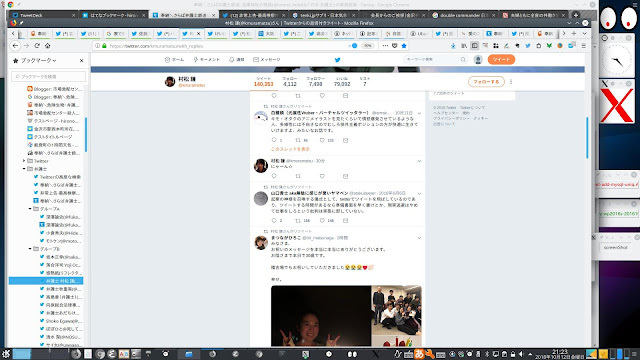
Task: Click the search magnifier in Twitter search box
Action: tap(463, 60)
